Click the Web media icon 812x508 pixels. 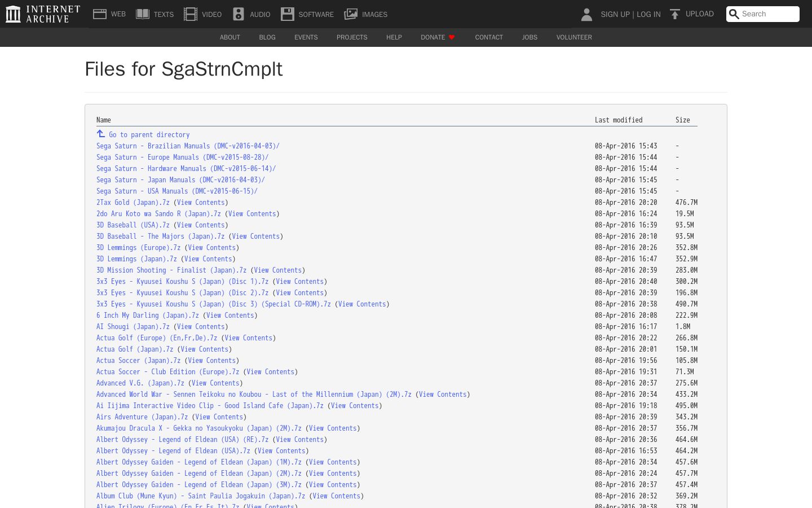click(100, 14)
